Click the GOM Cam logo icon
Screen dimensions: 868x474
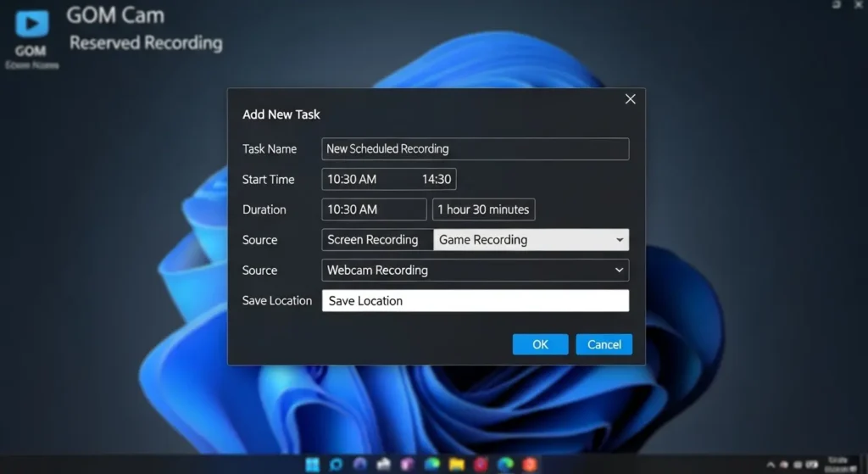coord(31,27)
